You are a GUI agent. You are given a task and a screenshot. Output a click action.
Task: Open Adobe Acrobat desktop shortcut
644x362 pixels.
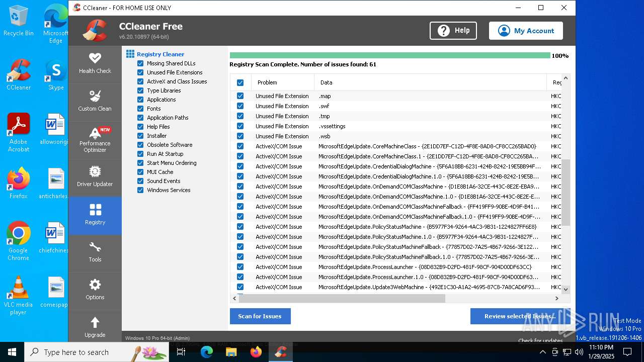pyautogui.click(x=19, y=132)
